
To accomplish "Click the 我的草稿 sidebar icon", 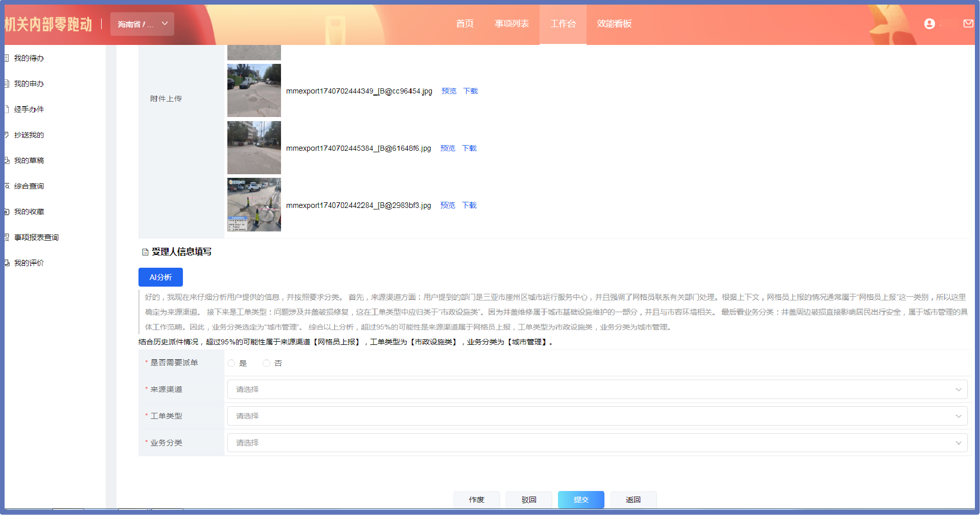I will [7, 160].
